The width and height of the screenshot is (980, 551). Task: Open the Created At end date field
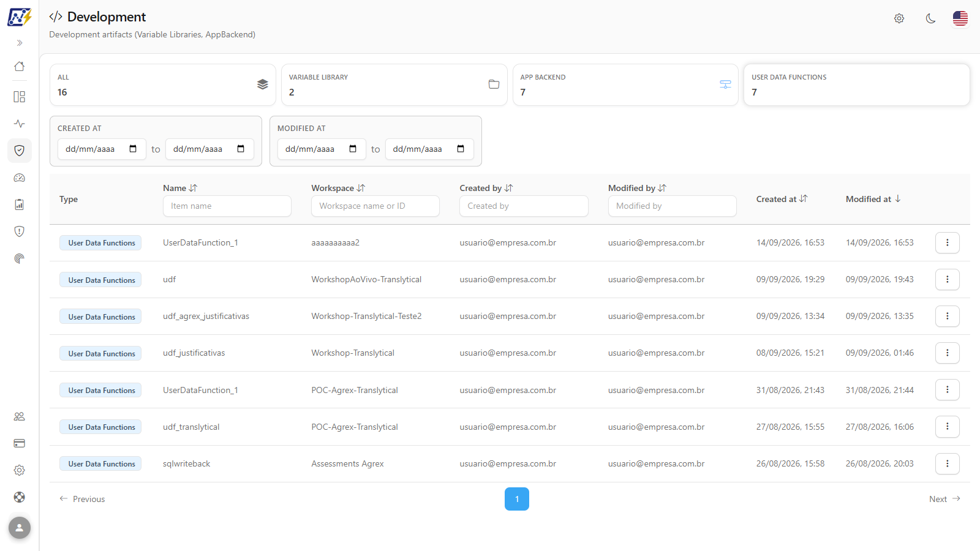(x=209, y=149)
